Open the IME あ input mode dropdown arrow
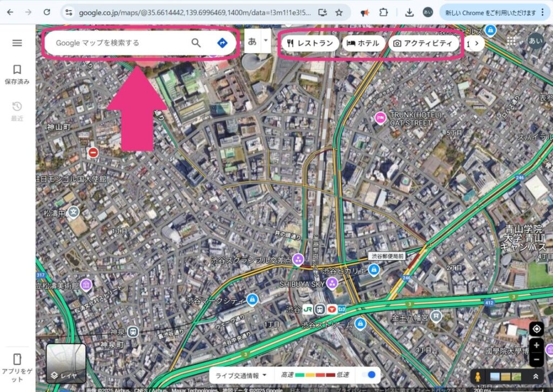 coord(266,40)
